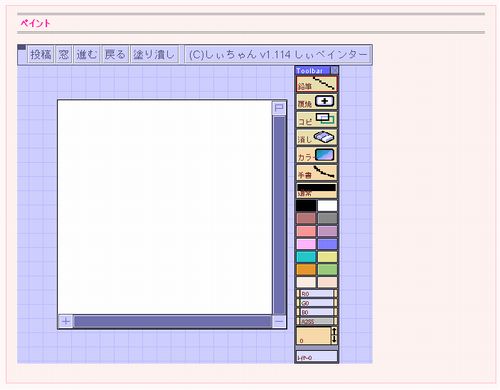Select the pencil (鉛筆) tool

(317, 84)
